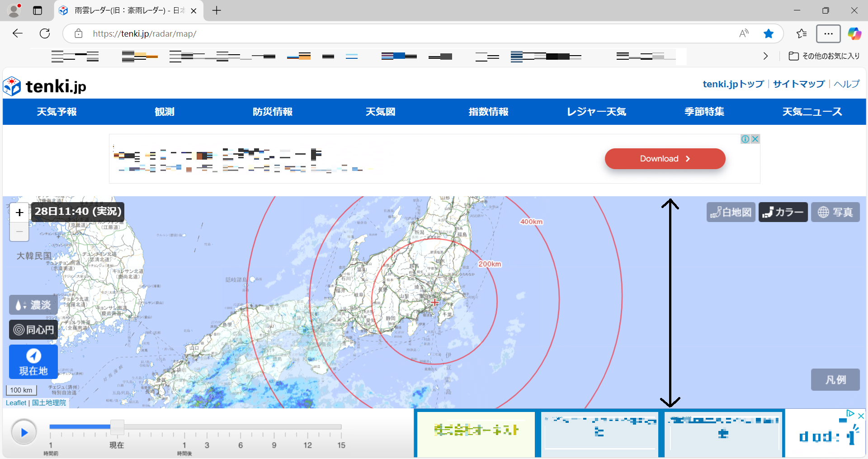Open the サイトマップ link

coord(799,84)
